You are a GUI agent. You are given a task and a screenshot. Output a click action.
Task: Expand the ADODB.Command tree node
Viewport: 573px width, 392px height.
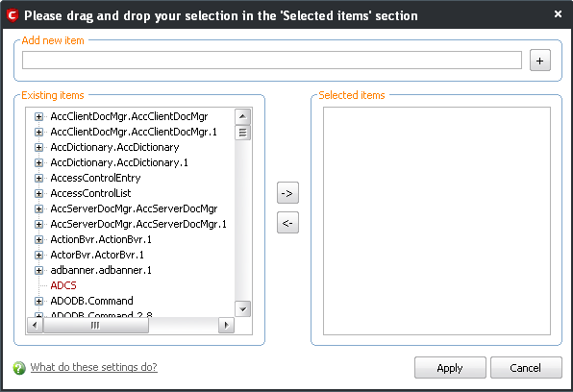click(x=38, y=301)
